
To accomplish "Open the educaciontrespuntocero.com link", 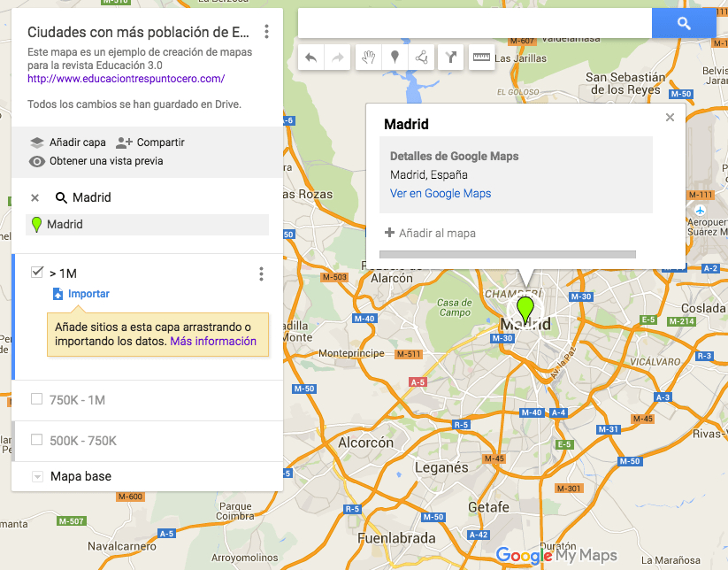I will (126, 79).
